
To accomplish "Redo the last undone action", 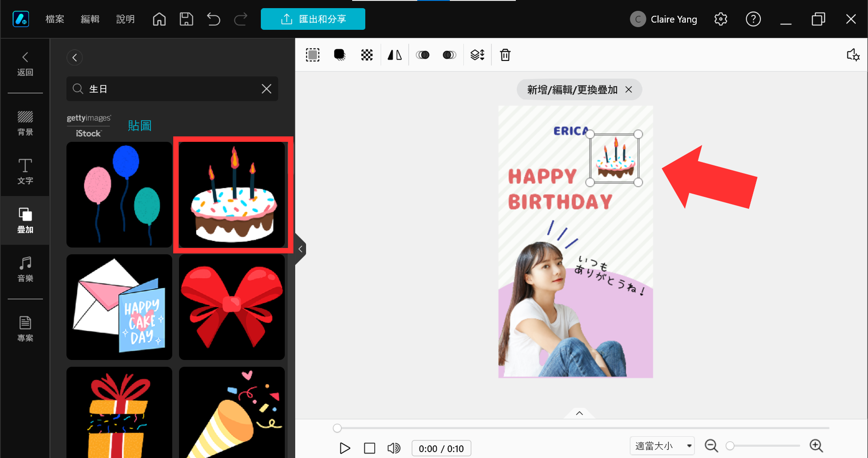I will pos(241,19).
